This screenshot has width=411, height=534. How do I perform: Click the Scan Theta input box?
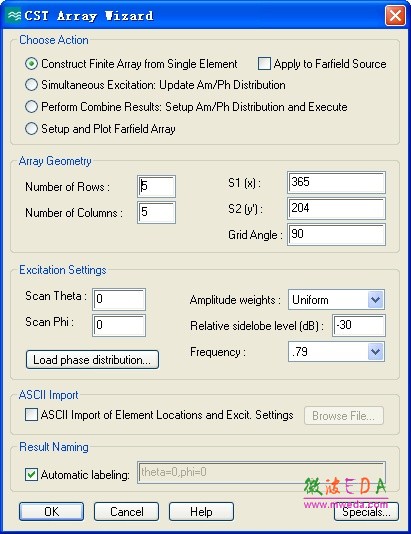pyautogui.click(x=119, y=299)
